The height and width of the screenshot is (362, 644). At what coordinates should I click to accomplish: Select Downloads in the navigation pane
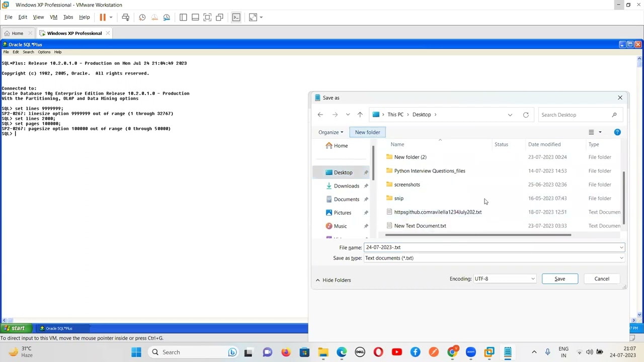[346, 186]
